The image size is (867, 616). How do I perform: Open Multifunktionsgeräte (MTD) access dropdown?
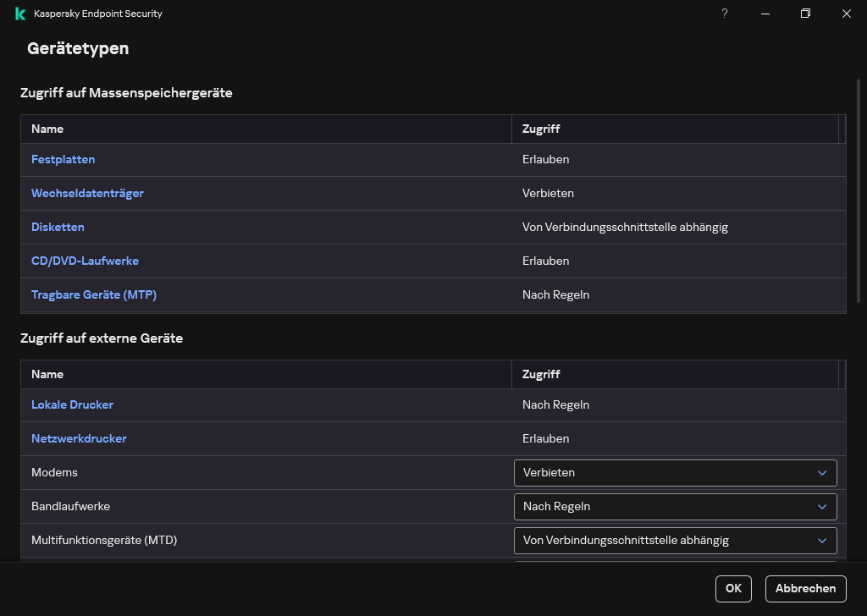(675, 540)
